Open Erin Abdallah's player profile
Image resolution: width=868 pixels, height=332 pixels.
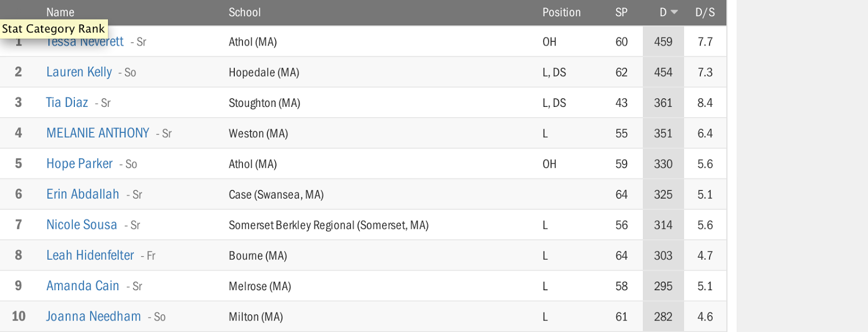[x=82, y=194]
